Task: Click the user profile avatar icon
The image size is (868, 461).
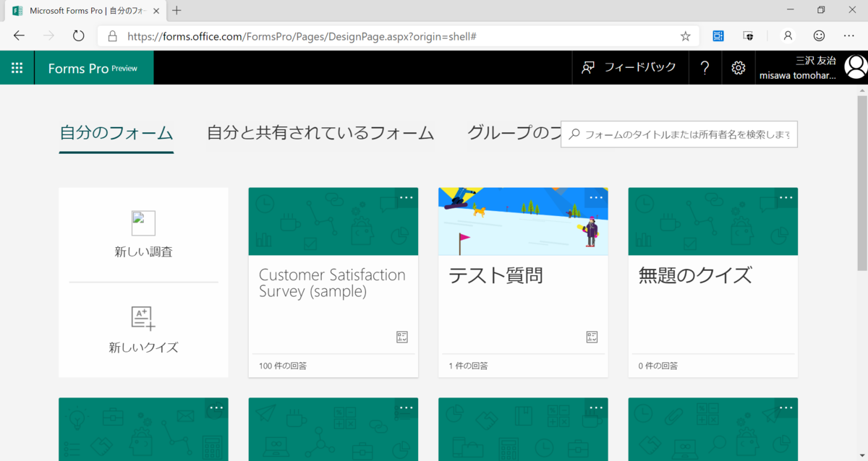Action: click(856, 67)
